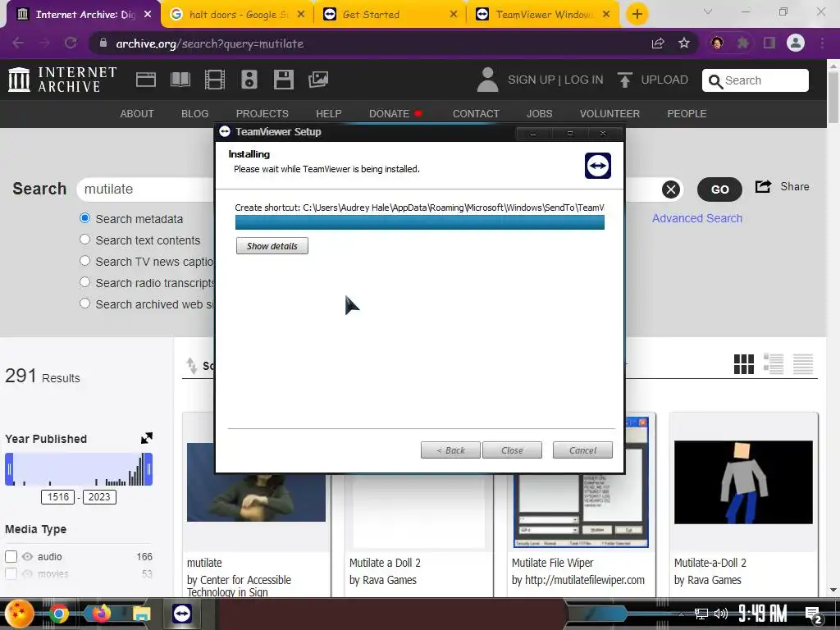
Task: Open File Explorer from the taskbar
Action: [x=141, y=614]
